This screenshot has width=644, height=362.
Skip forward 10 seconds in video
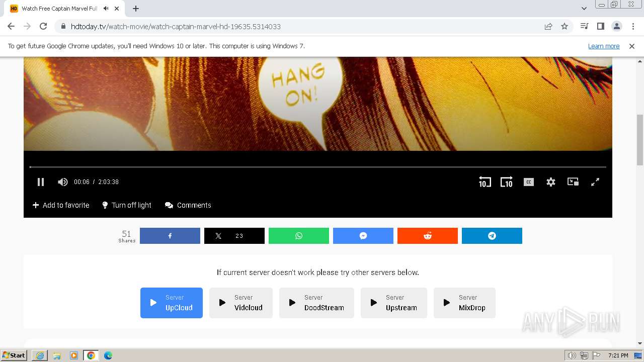(x=506, y=182)
